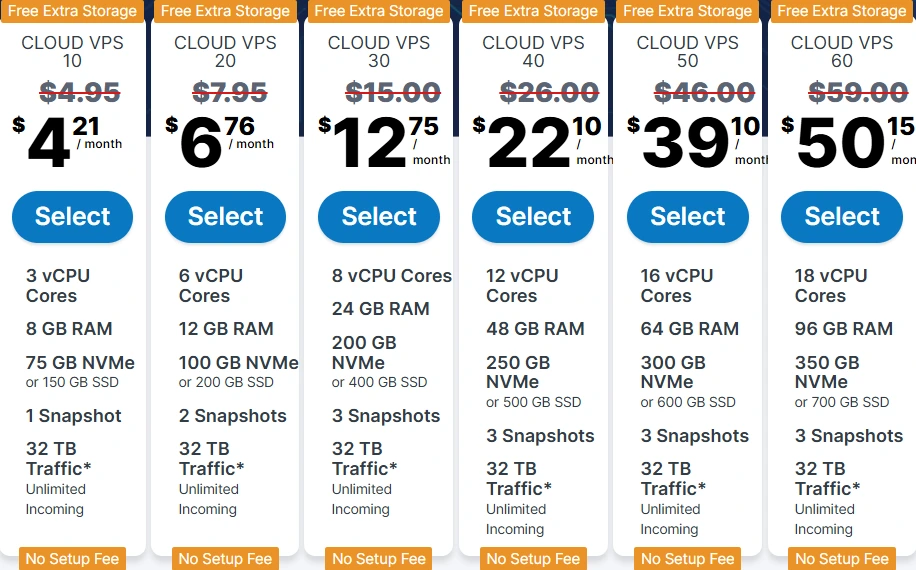Open Free Extra Storage badge above VPS 30
916x570 pixels.
click(379, 11)
